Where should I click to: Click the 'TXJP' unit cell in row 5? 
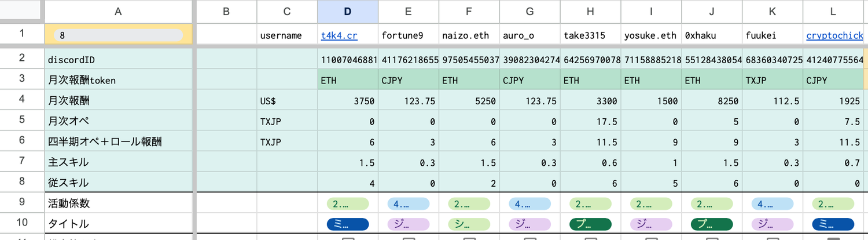tap(287, 121)
